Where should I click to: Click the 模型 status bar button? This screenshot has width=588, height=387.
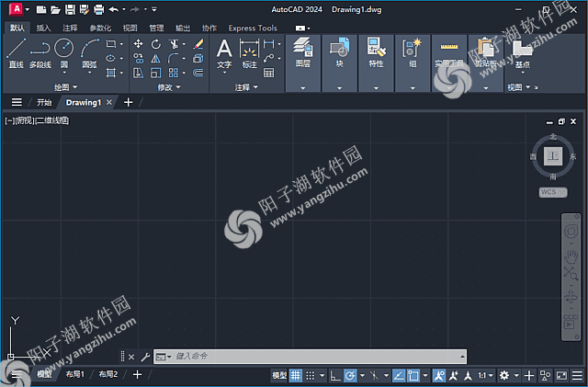[279, 375]
